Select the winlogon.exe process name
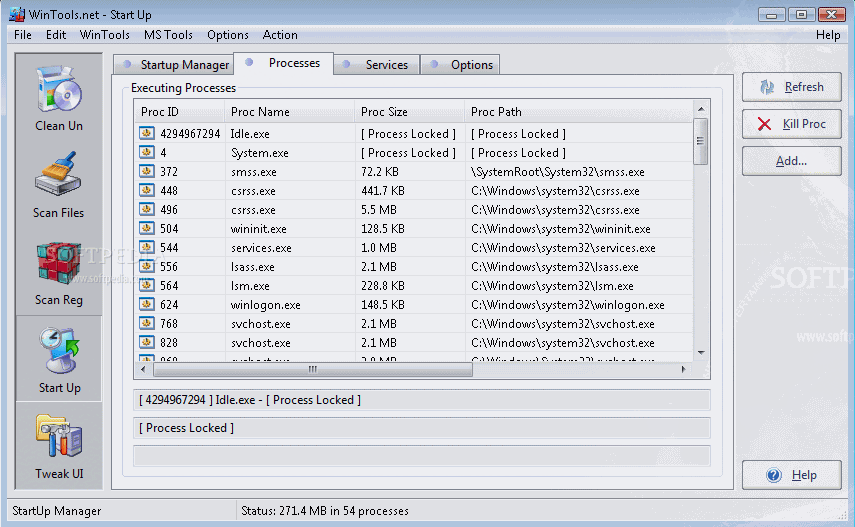This screenshot has height=527, width=855. coord(266,305)
